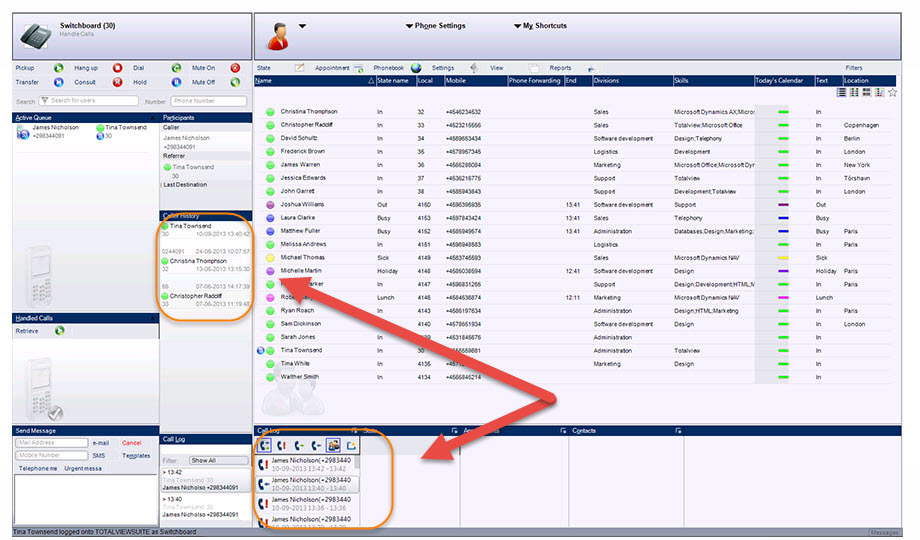Click the Mail Address input field
The width and height of the screenshot is (920, 540).
pos(52,443)
